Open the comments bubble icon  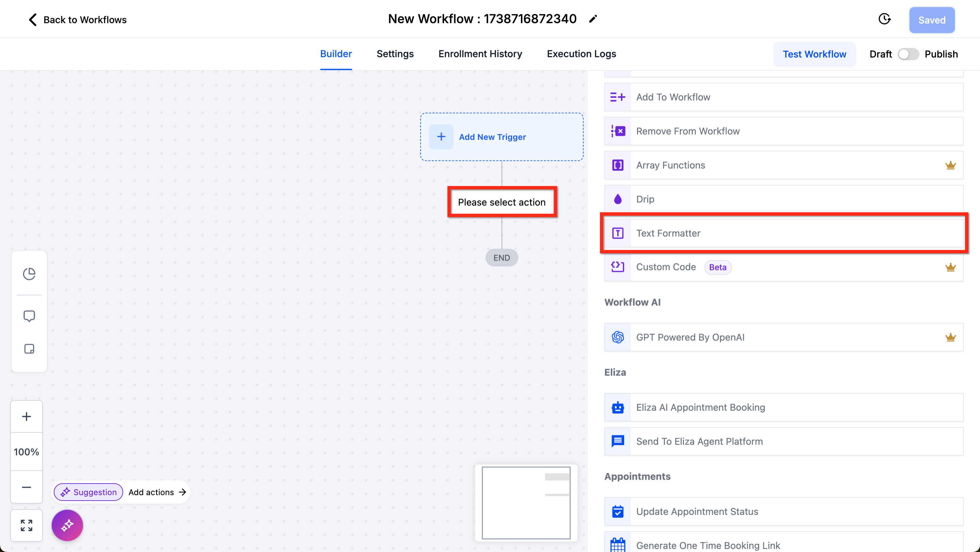[29, 316]
